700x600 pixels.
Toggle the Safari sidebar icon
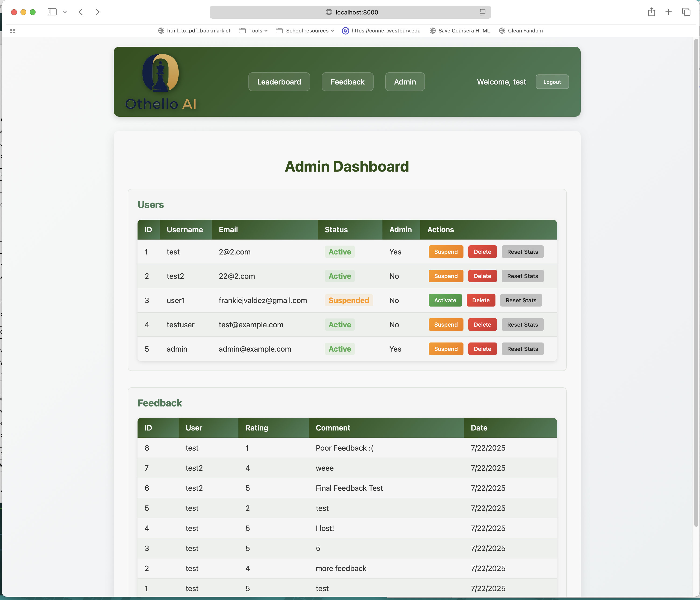tap(52, 12)
